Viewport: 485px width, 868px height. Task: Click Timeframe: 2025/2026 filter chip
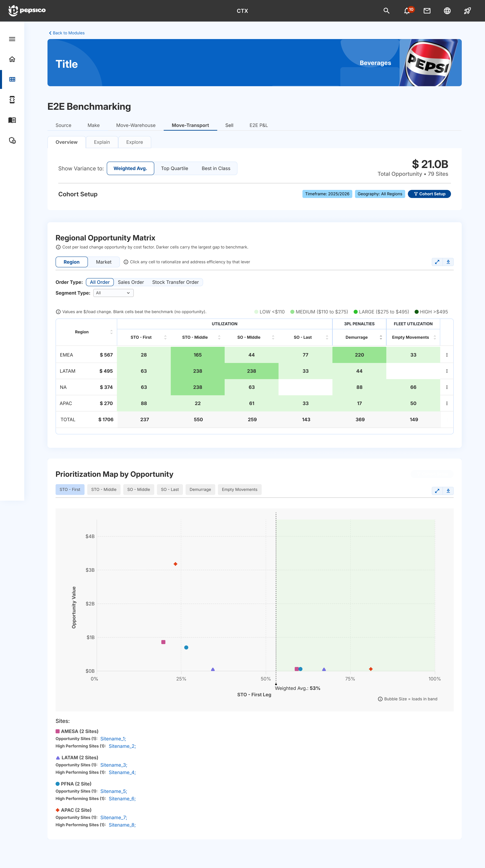click(x=327, y=194)
